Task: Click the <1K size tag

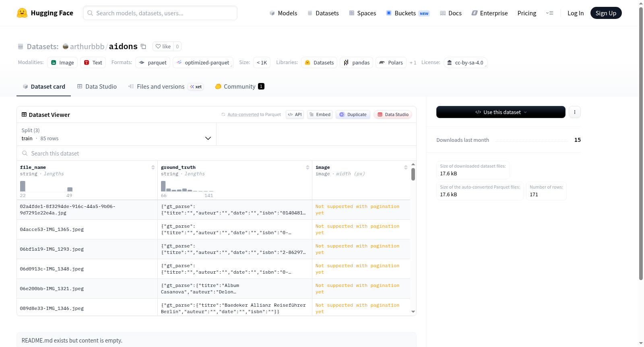Action: 262,62
